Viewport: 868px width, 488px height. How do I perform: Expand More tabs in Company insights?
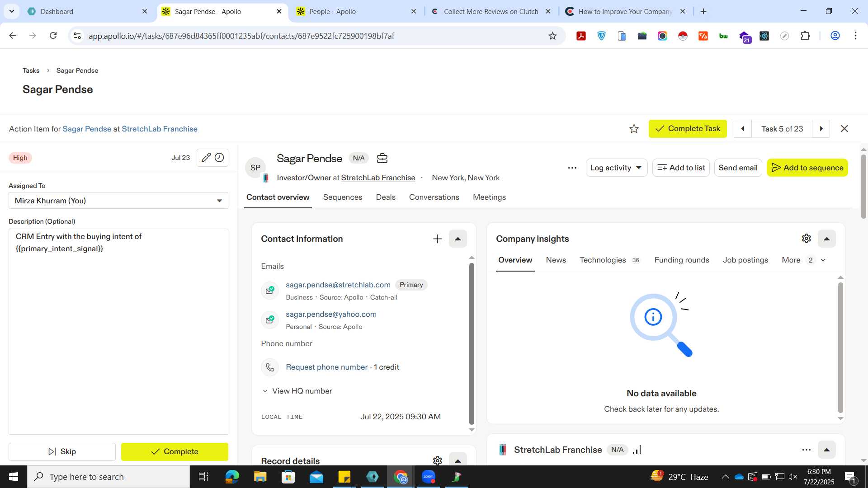click(x=804, y=260)
